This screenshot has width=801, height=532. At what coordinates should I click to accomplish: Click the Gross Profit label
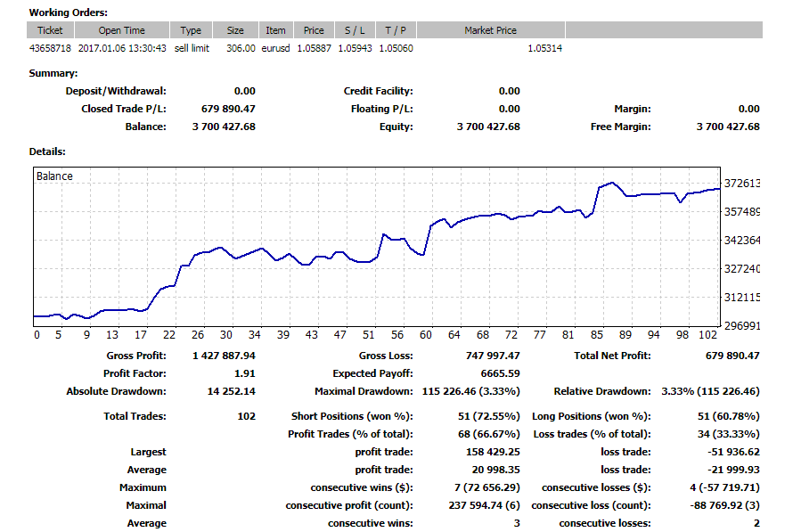point(136,356)
